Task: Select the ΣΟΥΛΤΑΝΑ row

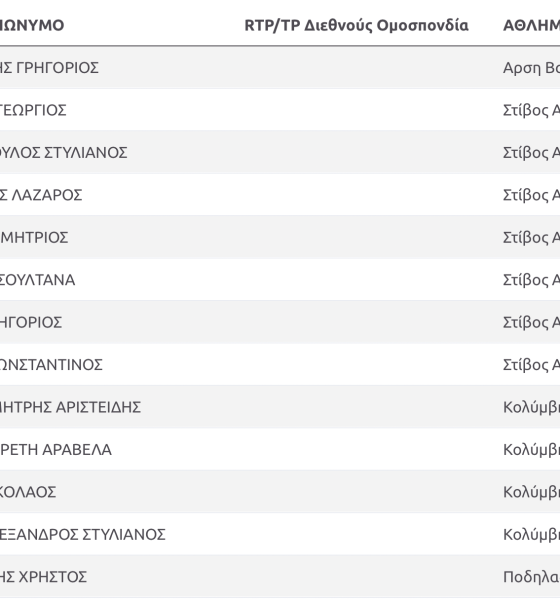Action: tap(280, 280)
